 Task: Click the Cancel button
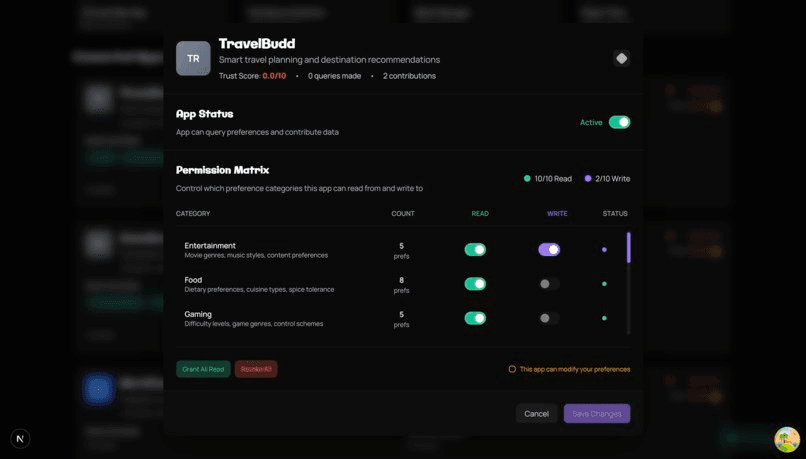pyautogui.click(x=537, y=414)
